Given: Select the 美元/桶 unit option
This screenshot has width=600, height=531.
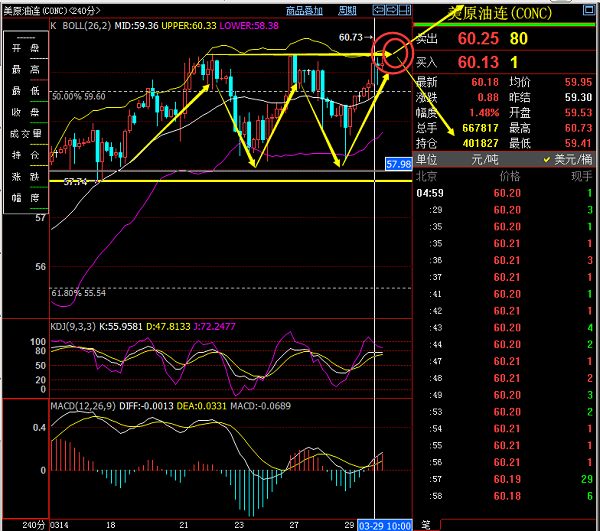Looking at the screenshot, I should coord(568,159).
